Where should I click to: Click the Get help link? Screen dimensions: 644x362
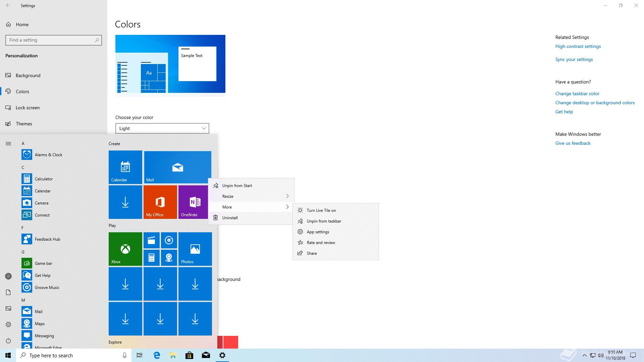pyautogui.click(x=564, y=112)
